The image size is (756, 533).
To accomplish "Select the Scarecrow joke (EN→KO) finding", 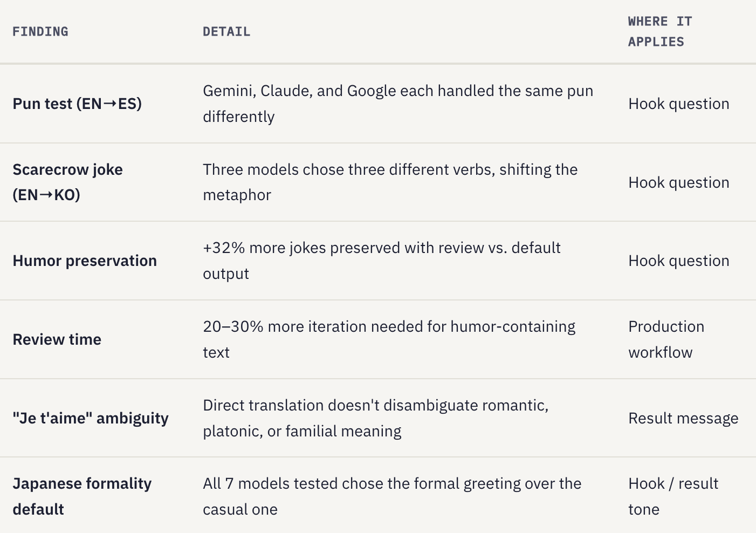I will [68, 182].
